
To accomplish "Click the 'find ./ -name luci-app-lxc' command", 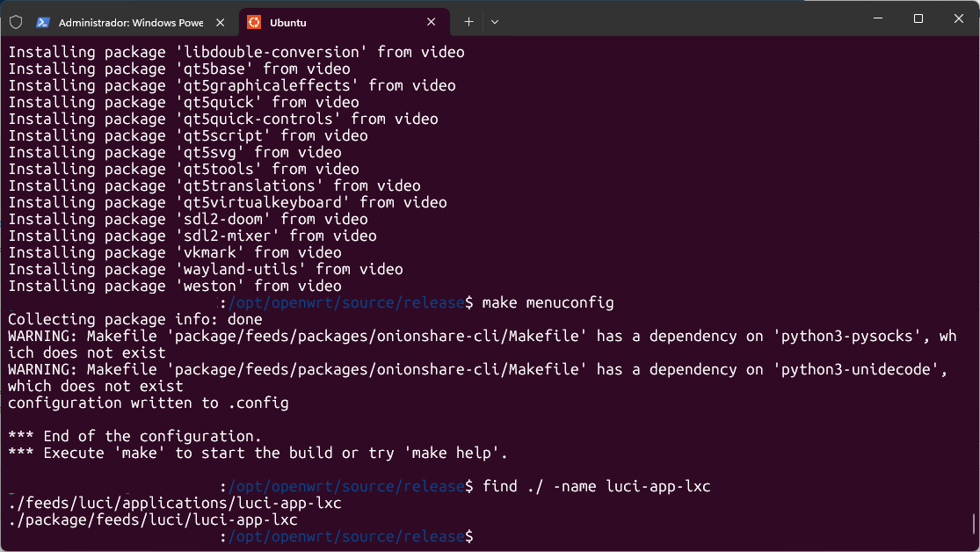I will point(596,487).
